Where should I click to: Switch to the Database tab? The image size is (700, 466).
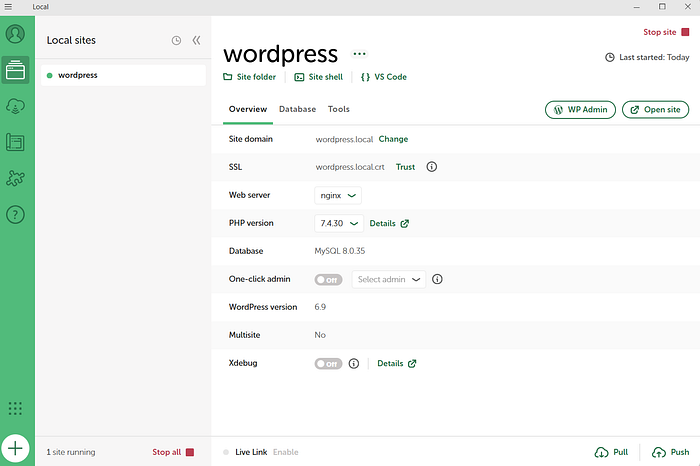pos(297,109)
